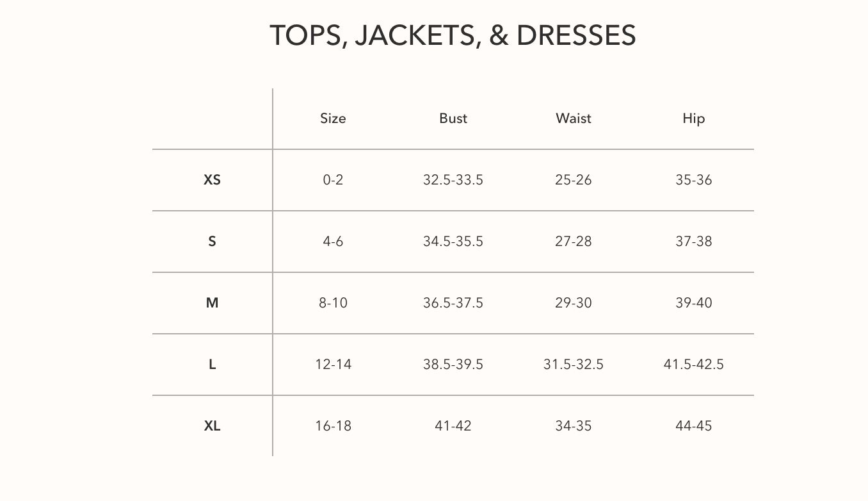Click the S row label
The width and height of the screenshot is (868, 501).
point(212,242)
